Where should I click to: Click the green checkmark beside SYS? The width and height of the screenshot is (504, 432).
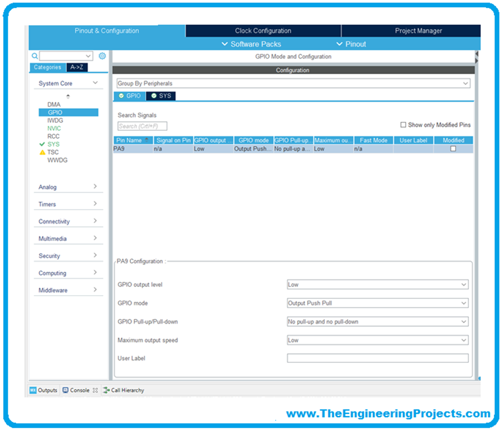click(42, 144)
